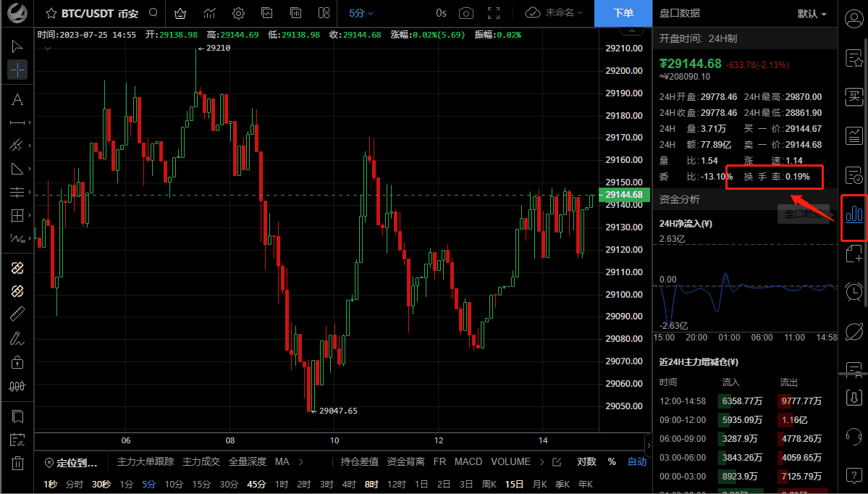Toggle 持仓差值 indicator

coord(359,462)
